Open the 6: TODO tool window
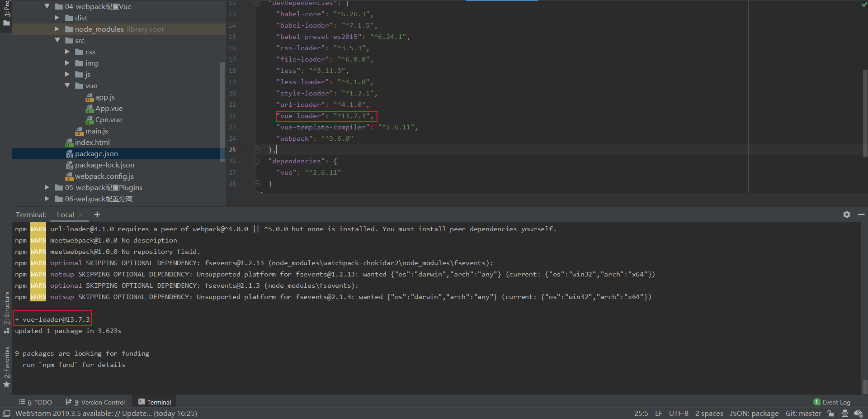The width and height of the screenshot is (868, 419). coord(35,402)
